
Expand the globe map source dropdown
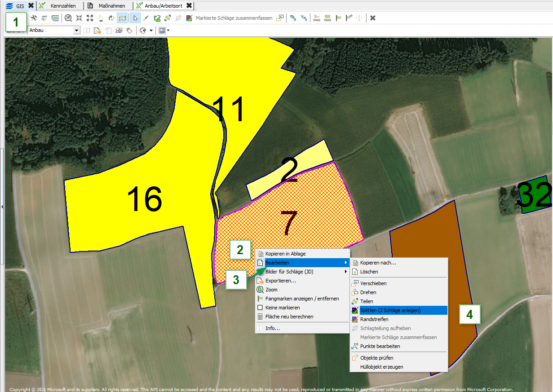coord(151,31)
